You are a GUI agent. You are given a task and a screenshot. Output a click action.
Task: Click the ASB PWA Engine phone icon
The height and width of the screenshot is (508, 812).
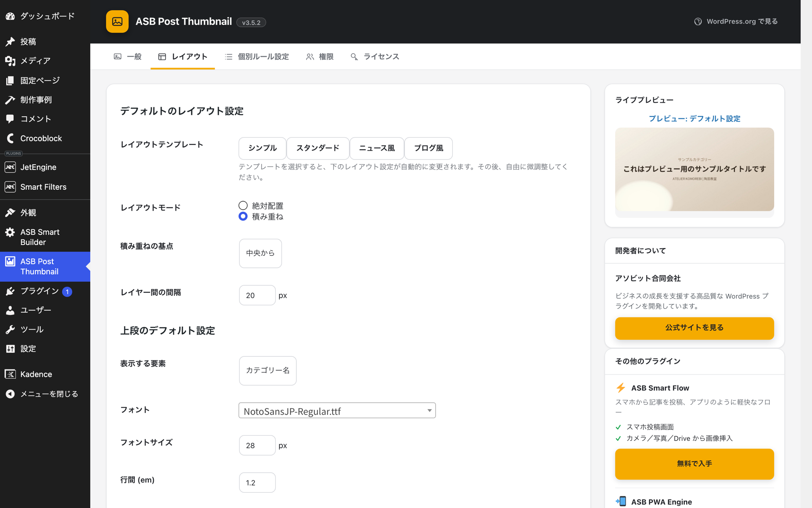coord(621,501)
